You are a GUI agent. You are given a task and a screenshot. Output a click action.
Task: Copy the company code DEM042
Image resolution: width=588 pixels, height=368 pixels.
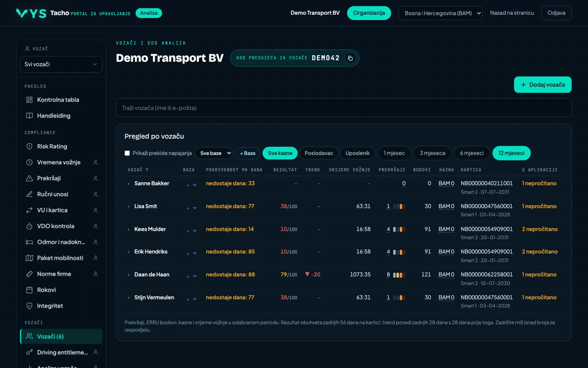tap(350, 58)
